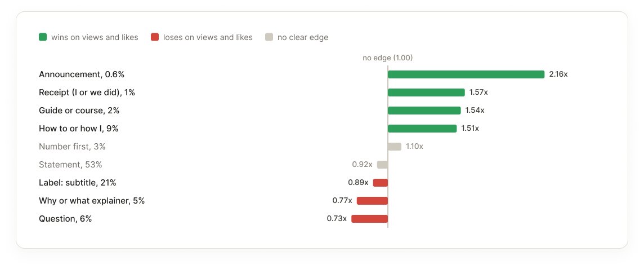Select 'no clear edge' legend label
644x269 pixels.
[x=303, y=37]
